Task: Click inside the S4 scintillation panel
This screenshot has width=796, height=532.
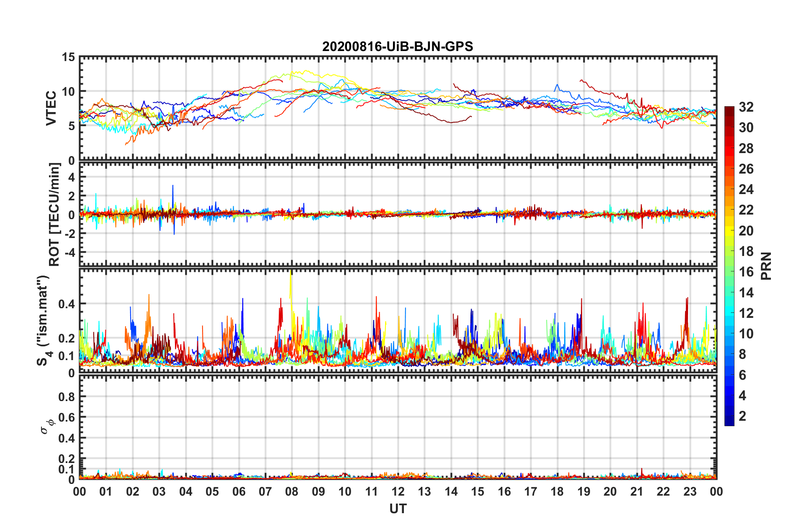Action: click(398, 321)
